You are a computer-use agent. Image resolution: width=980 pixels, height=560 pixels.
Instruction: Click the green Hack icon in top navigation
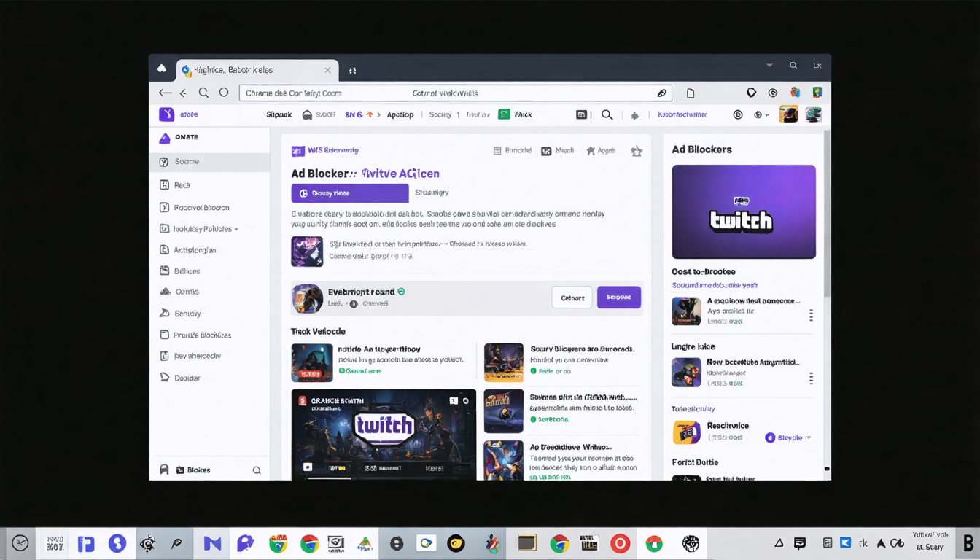[505, 114]
